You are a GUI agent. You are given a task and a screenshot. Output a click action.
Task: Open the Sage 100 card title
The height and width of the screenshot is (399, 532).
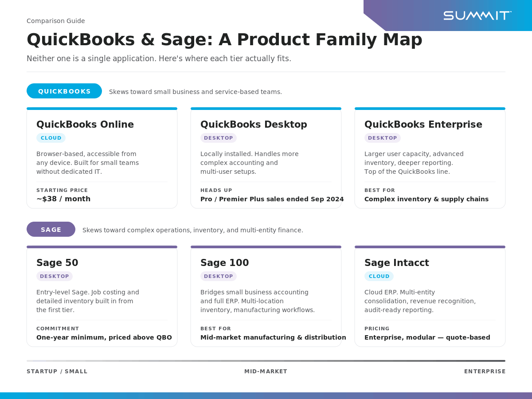point(225,263)
